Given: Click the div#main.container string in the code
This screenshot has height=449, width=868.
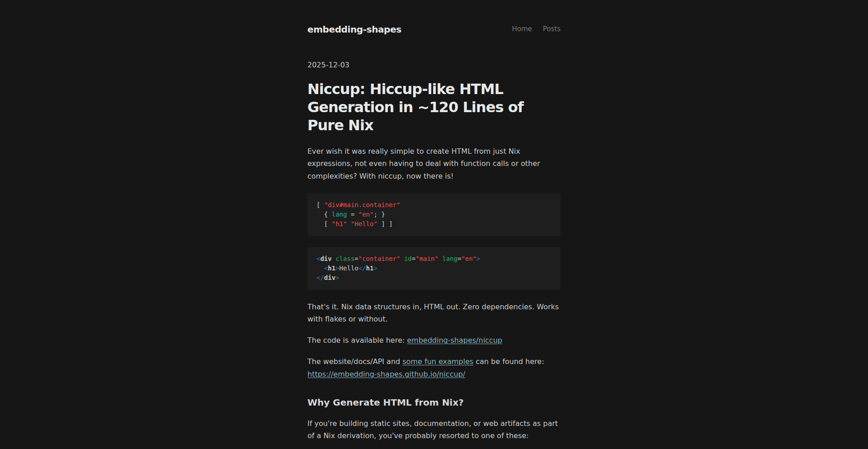Looking at the screenshot, I should pos(363,205).
